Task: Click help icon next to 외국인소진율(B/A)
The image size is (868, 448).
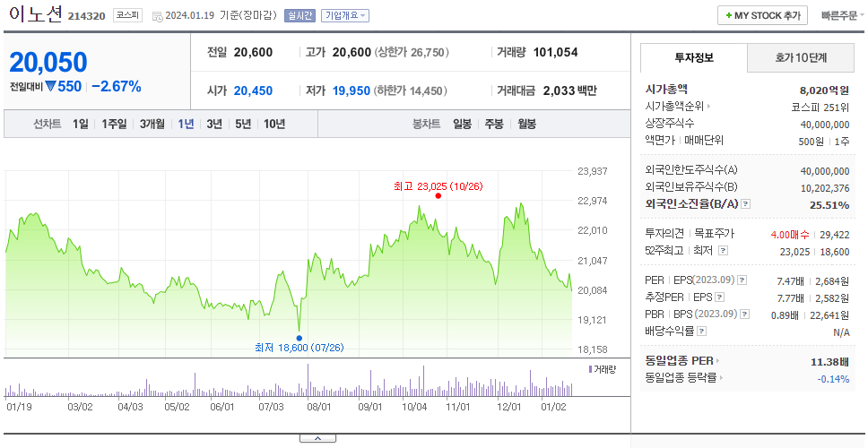Action: [746, 204]
